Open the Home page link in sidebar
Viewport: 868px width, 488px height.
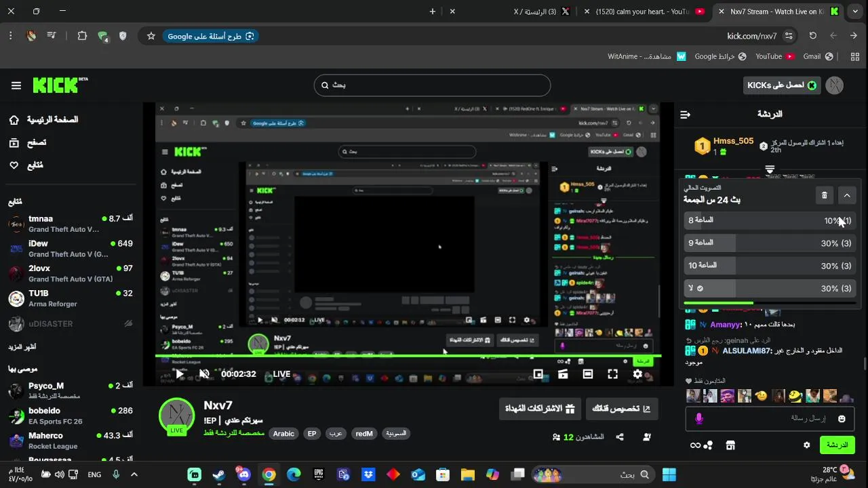pyautogui.click(x=43, y=120)
